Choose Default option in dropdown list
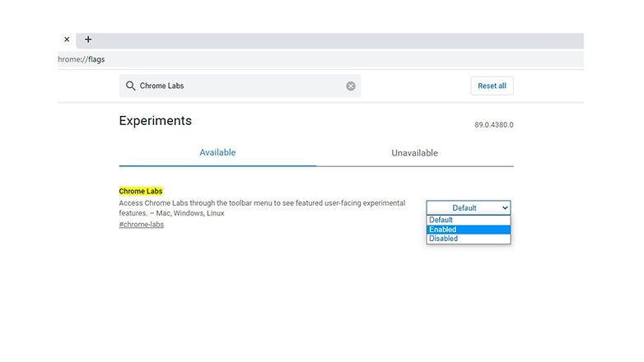Image resolution: width=644 pixels, height=362 pixels. coord(469,220)
